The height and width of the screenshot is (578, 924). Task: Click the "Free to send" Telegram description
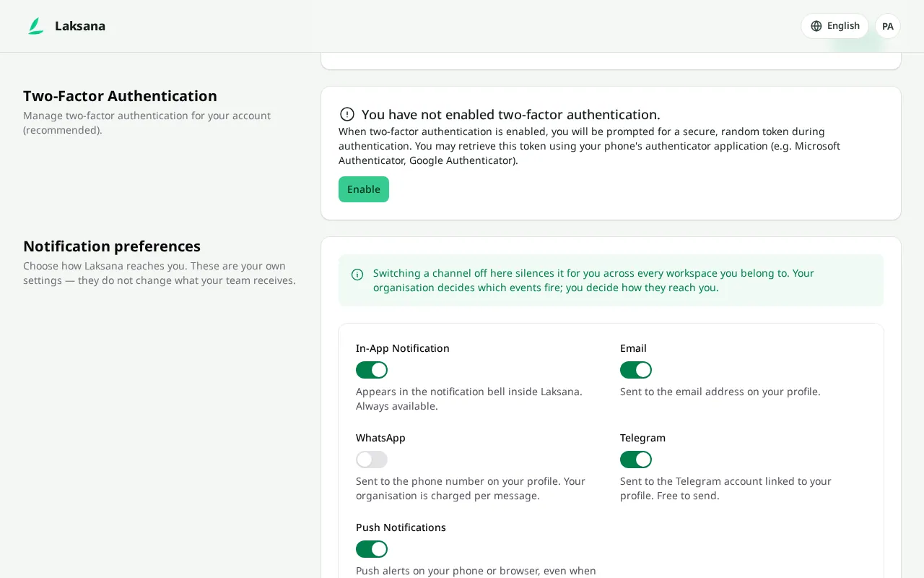coord(725,488)
